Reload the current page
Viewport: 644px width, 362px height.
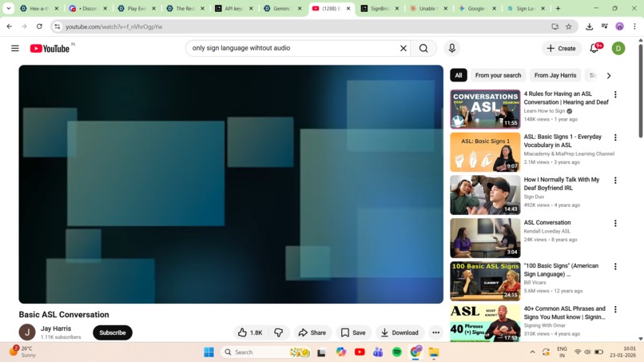pyautogui.click(x=39, y=26)
